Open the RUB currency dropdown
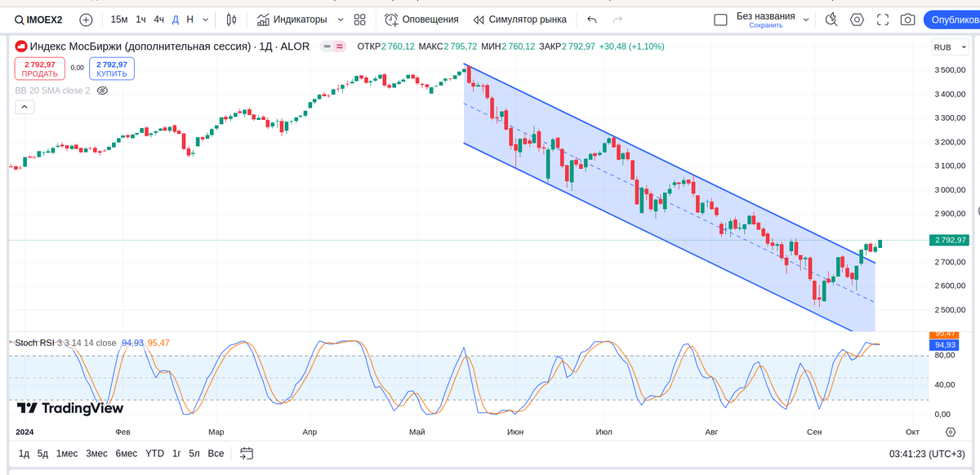 pos(948,47)
